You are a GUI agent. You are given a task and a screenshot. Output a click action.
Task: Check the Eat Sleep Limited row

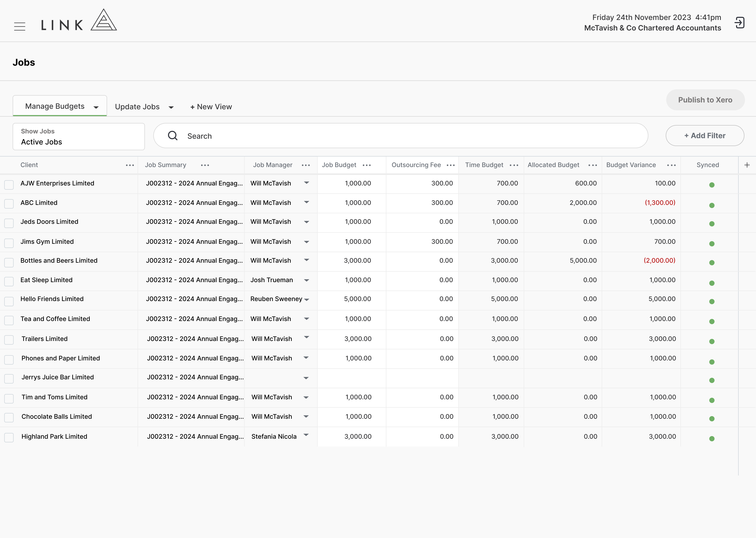click(9, 282)
